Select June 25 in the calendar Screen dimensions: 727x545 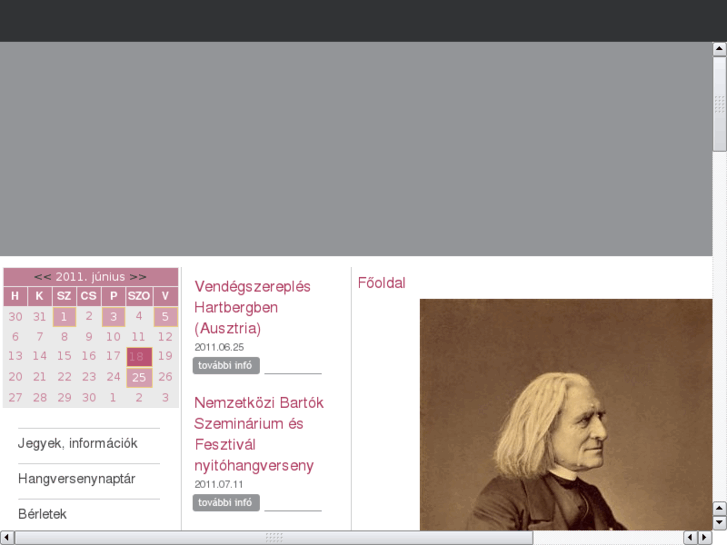point(139,377)
